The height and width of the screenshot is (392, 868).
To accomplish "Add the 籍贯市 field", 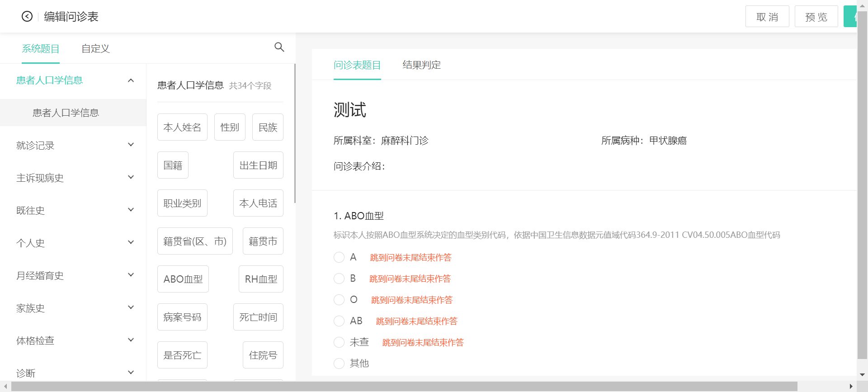I will pos(263,241).
